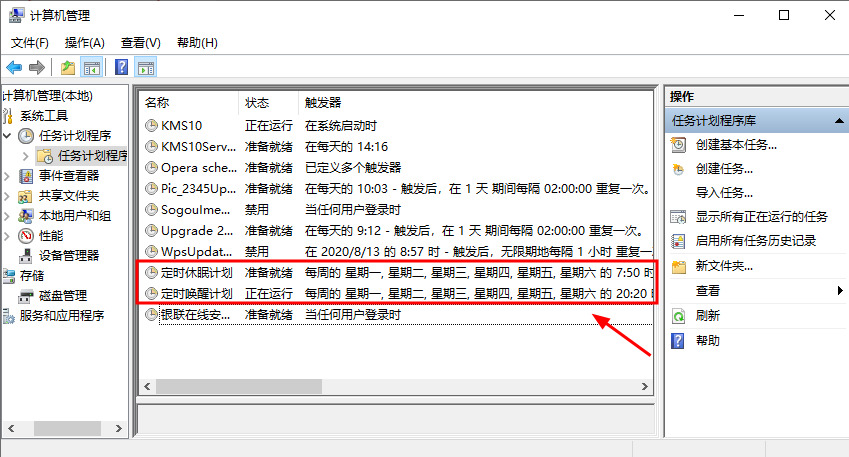Viewport: 849px width, 457px height.
Task: Select the Pic_2345Up... task row
Action: [x=396, y=188]
